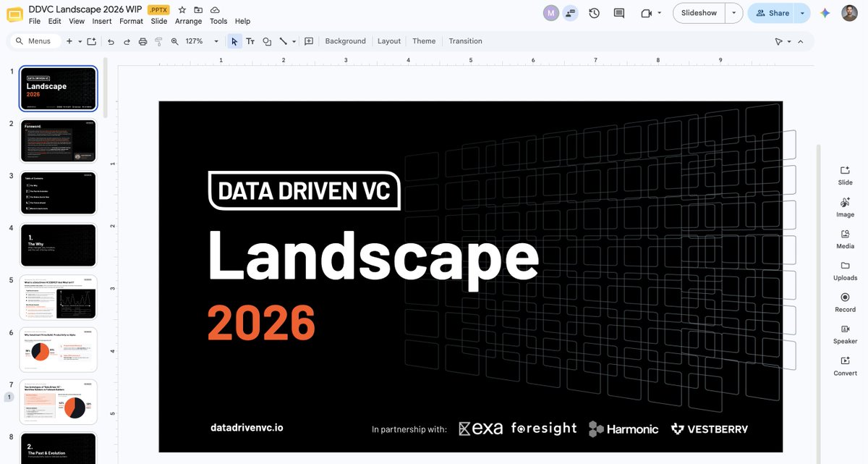Image resolution: width=868 pixels, height=464 pixels.
Task: Open Speaker tool in side panel
Action: tap(845, 334)
